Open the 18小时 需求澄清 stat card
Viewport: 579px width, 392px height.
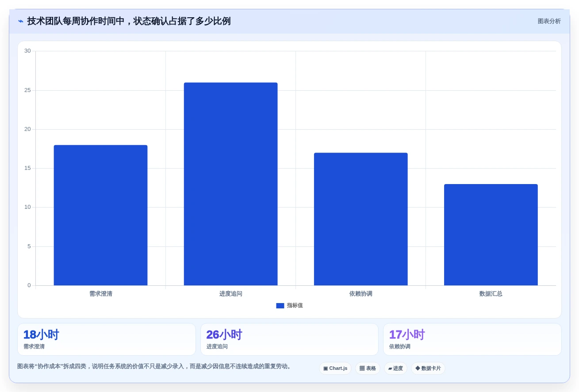pyautogui.click(x=107, y=339)
